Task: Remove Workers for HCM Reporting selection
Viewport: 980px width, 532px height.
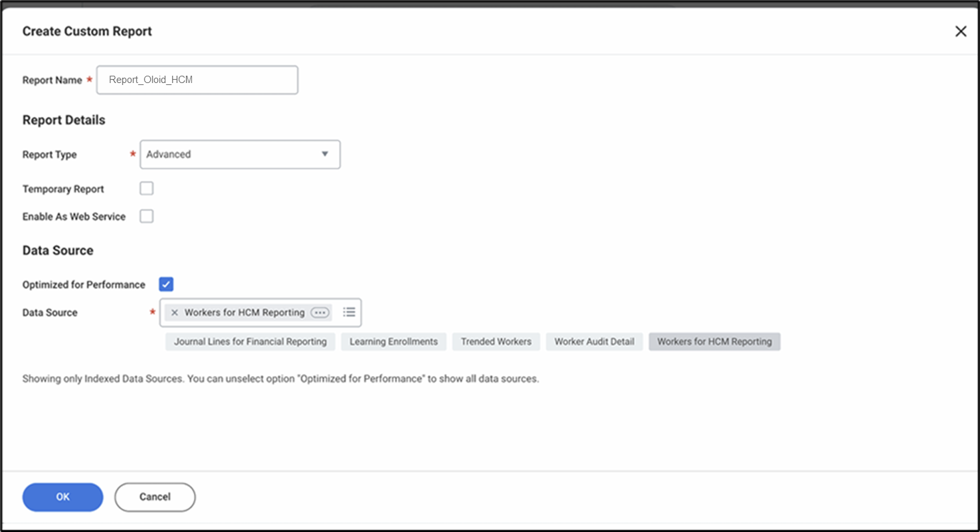Action: [175, 313]
